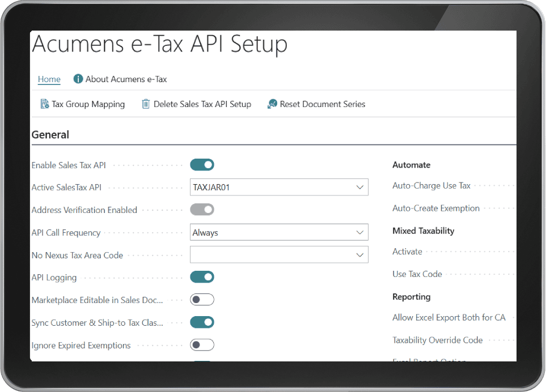Screen dimensions: 546x392
Task: Enable Marketplace Editable in Sales Doc switch
Action: [202, 300]
